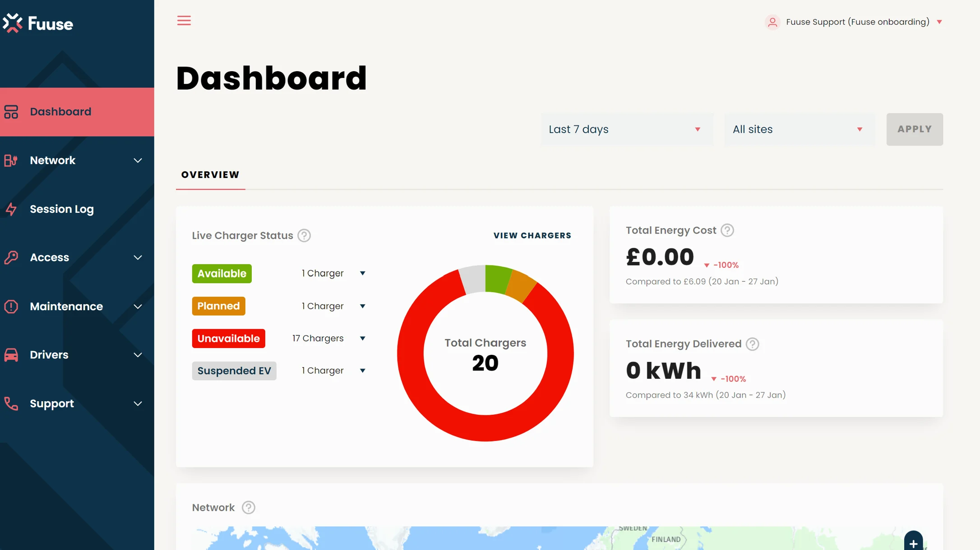Screen dimensions: 980x550
Task: Click the Network charger icon in sidebar
Action: click(11, 160)
